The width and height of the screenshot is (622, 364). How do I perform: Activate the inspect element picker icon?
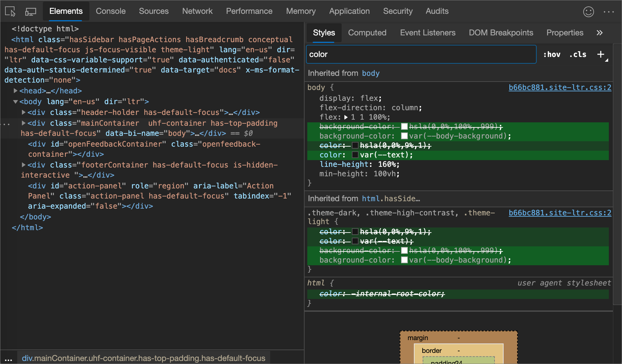click(x=10, y=11)
